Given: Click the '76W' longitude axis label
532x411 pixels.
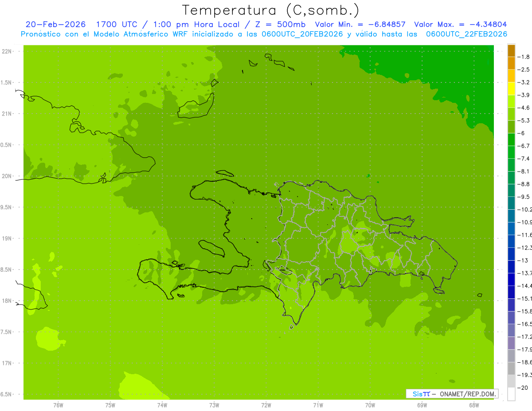Looking at the screenshot, I should tap(58, 404).
